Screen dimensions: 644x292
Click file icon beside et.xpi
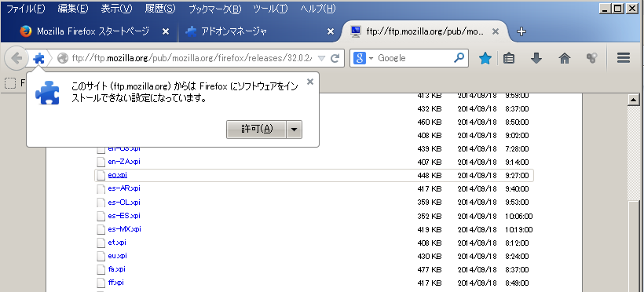[101, 243]
